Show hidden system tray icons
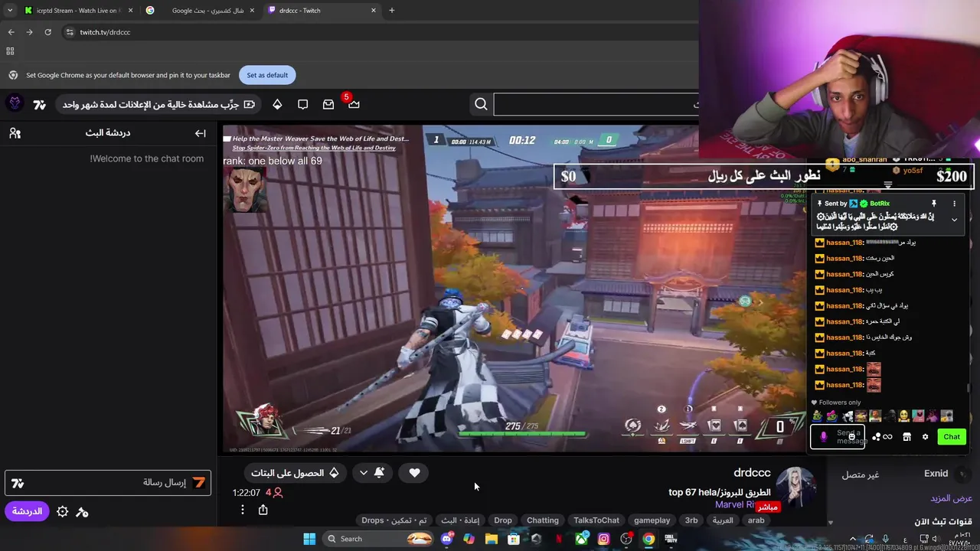 [x=852, y=539]
